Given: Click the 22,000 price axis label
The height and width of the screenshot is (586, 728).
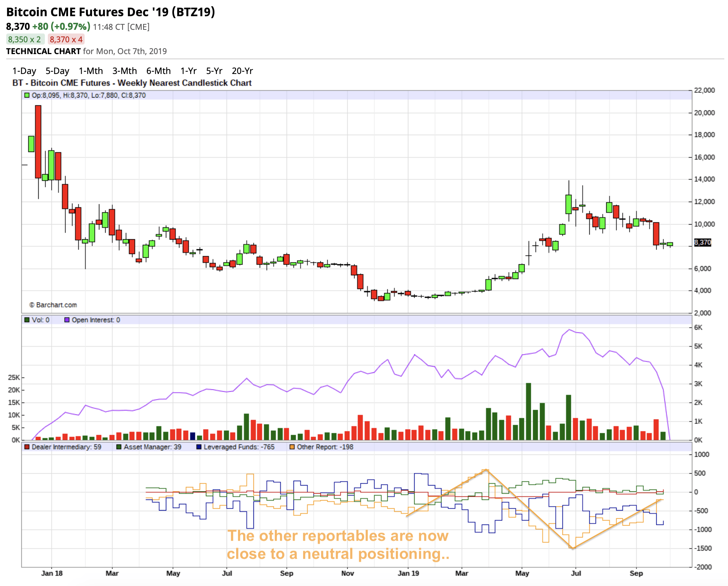Looking at the screenshot, I should click(704, 91).
